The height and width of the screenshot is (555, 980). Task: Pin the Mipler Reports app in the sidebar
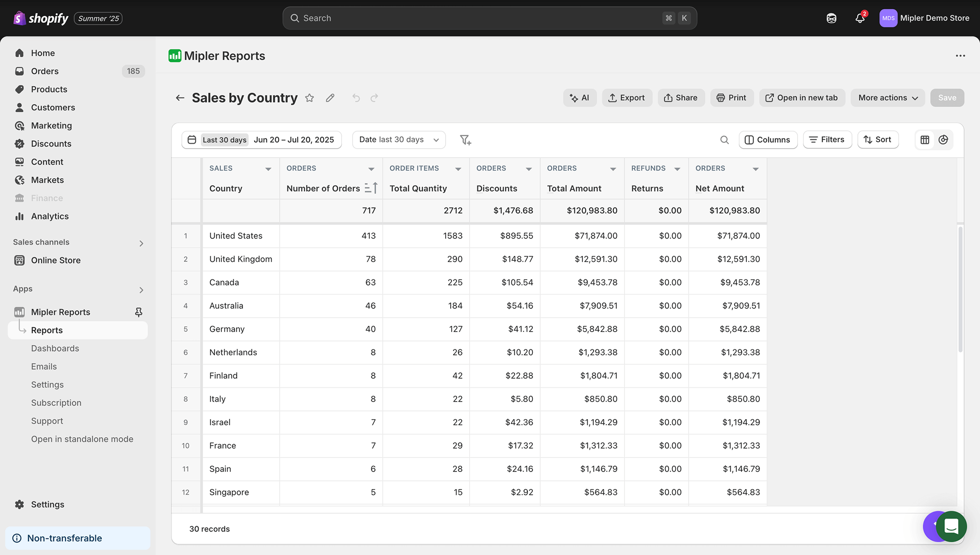(x=139, y=312)
